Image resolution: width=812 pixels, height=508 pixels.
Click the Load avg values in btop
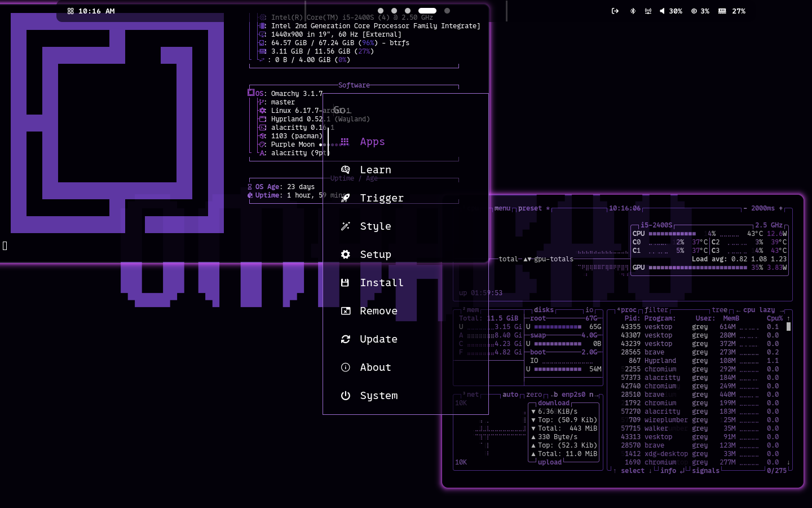click(x=759, y=259)
